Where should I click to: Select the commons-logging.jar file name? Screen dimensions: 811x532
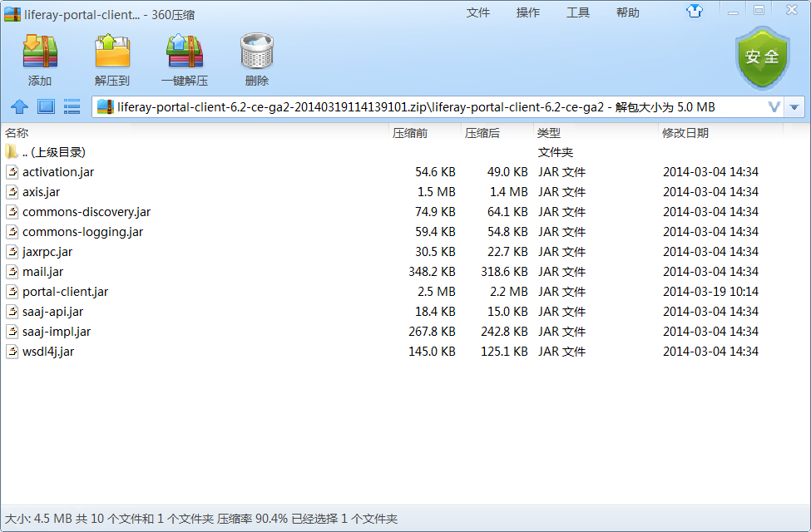[x=82, y=232]
